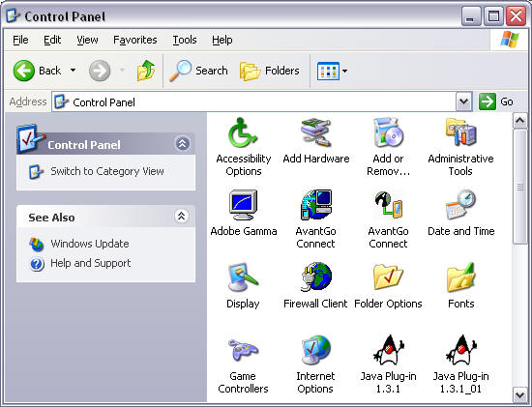Click Switch to Category View link
The image size is (532, 407).
coord(107,171)
